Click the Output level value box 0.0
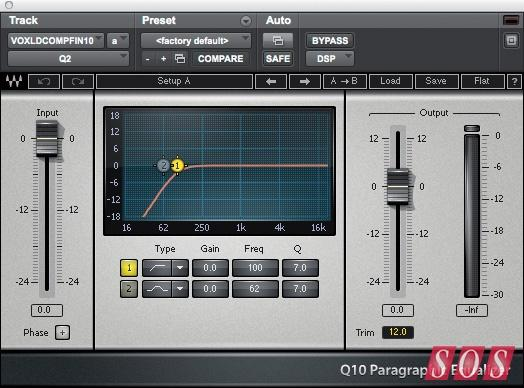The height and width of the screenshot is (388, 524). tap(398, 310)
